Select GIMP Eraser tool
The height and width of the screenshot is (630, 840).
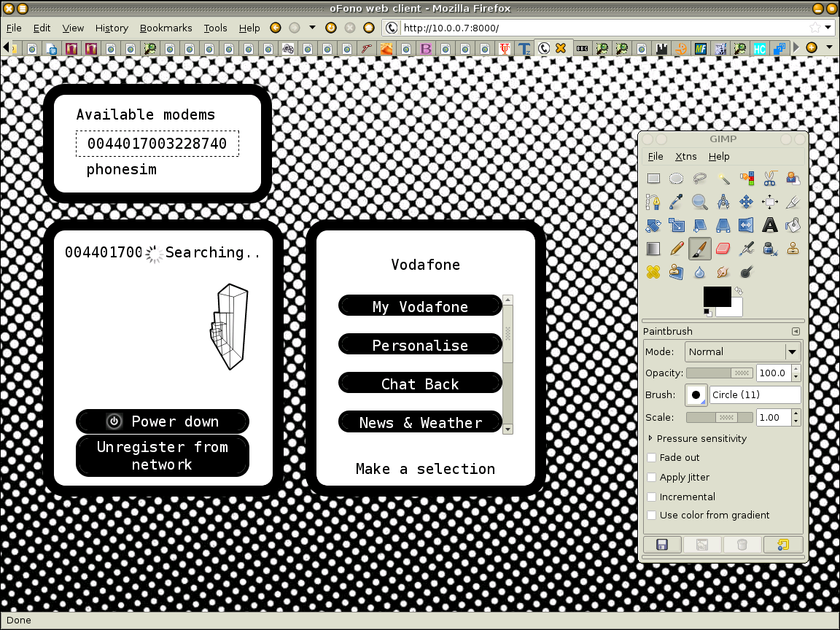click(x=723, y=249)
